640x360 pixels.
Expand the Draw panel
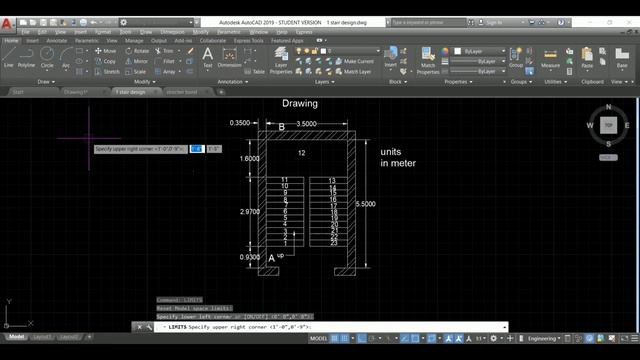coord(46,82)
